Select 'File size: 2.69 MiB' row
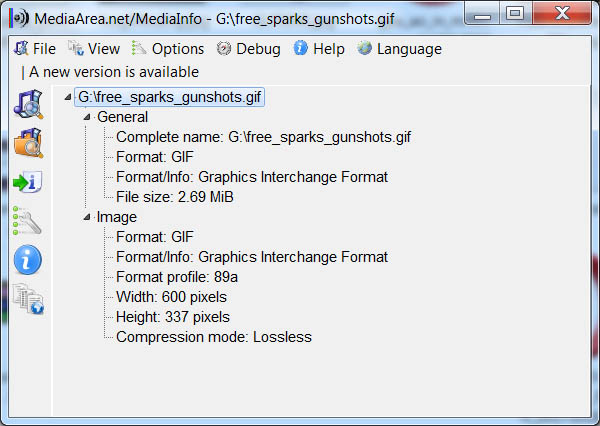This screenshot has width=600, height=426. coord(175,197)
